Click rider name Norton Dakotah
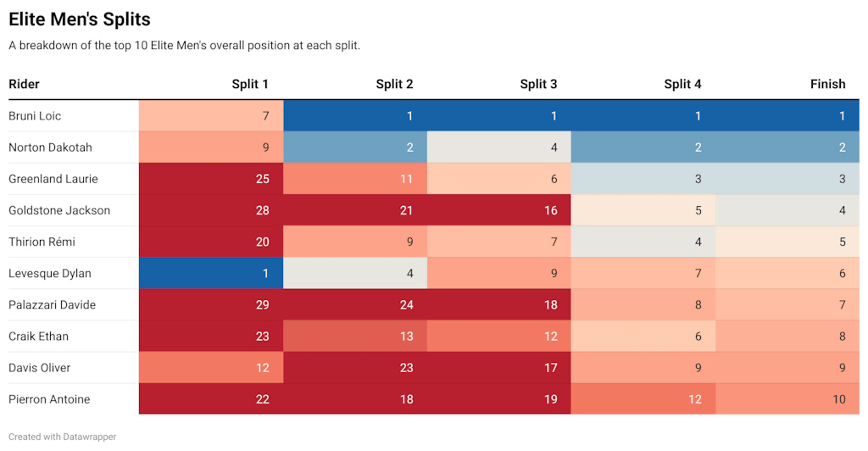 click(50, 148)
